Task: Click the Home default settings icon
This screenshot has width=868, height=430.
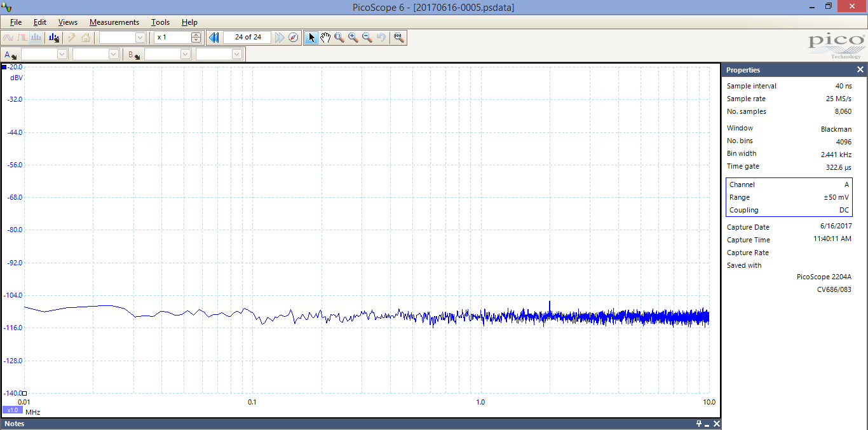Action: [x=86, y=38]
